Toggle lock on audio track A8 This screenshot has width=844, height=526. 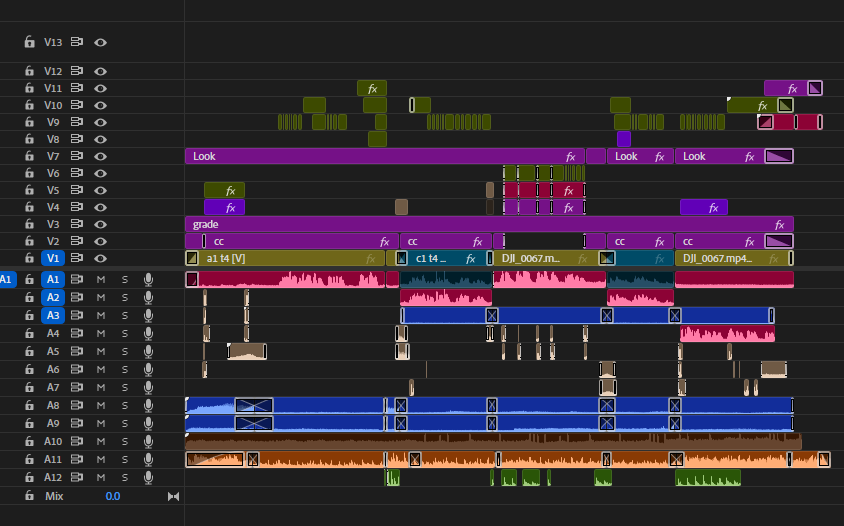[x=30, y=405]
